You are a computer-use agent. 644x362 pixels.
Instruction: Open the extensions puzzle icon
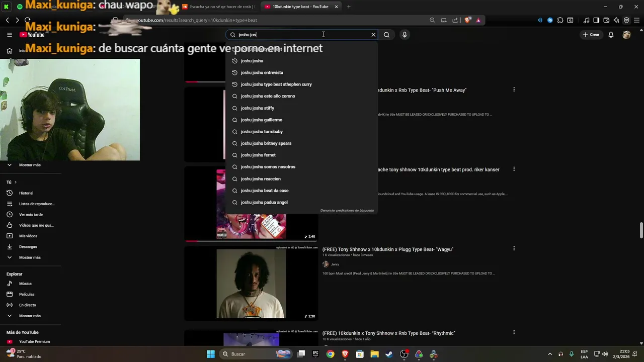coord(560,20)
